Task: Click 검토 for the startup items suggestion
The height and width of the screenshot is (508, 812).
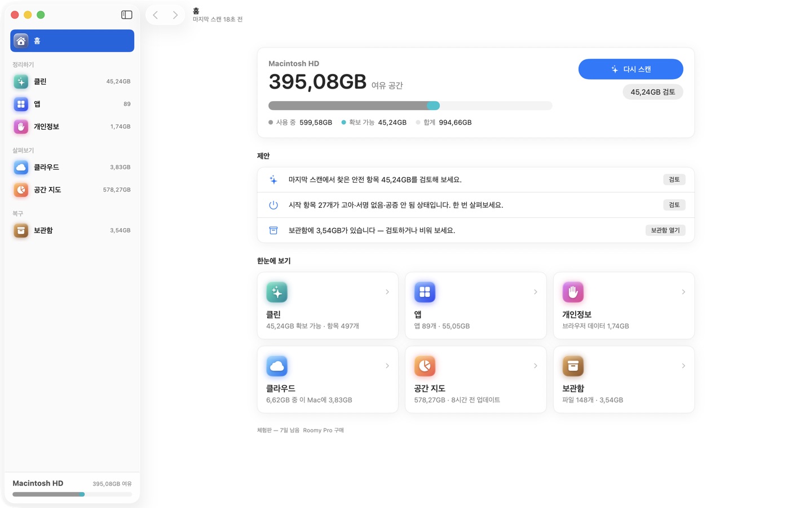Action: click(x=674, y=205)
